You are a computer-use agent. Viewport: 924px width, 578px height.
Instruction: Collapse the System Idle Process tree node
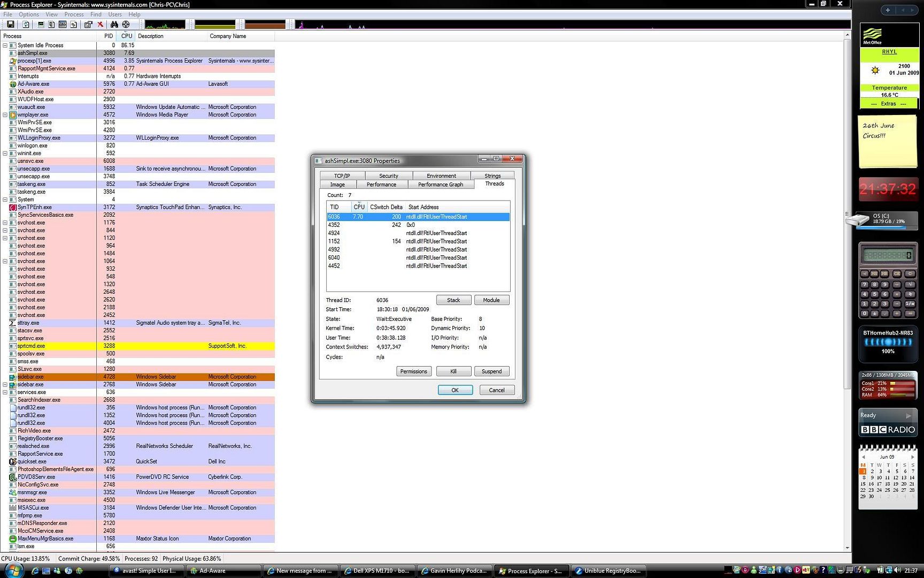point(5,45)
